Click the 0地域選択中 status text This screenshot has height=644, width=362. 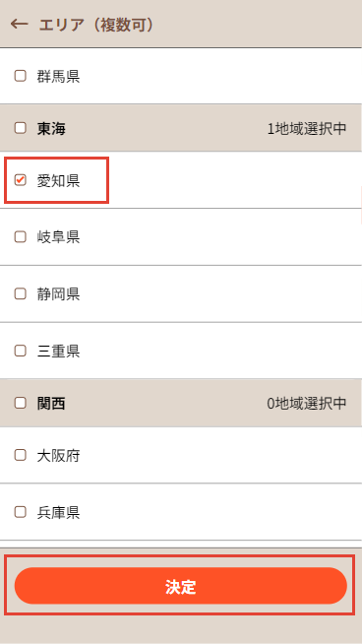(307, 404)
